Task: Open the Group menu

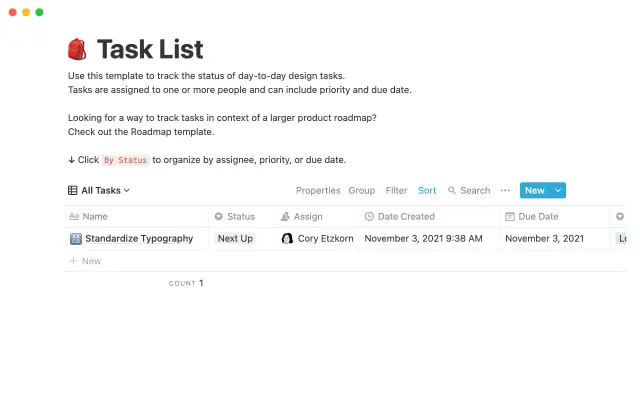Action: click(x=362, y=191)
